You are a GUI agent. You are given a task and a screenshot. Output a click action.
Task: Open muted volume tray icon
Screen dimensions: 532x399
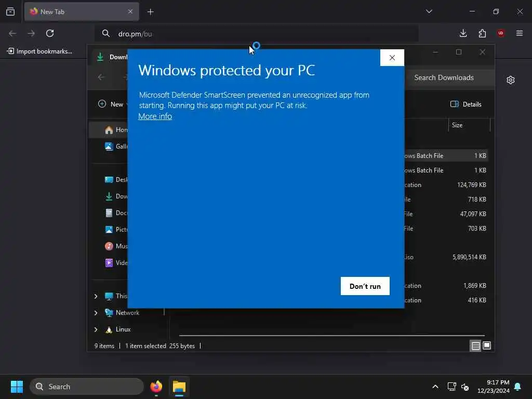coord(465,387)
